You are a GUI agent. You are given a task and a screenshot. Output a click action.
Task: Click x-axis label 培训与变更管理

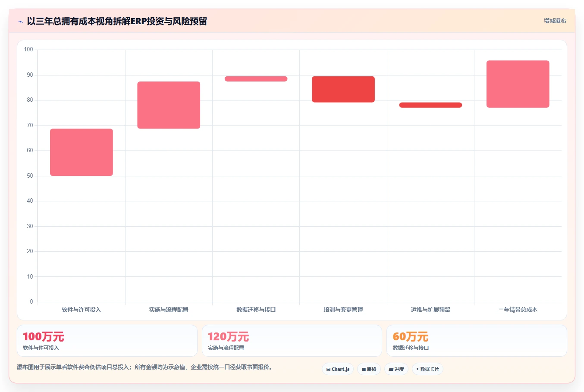[x=343, y=310]
